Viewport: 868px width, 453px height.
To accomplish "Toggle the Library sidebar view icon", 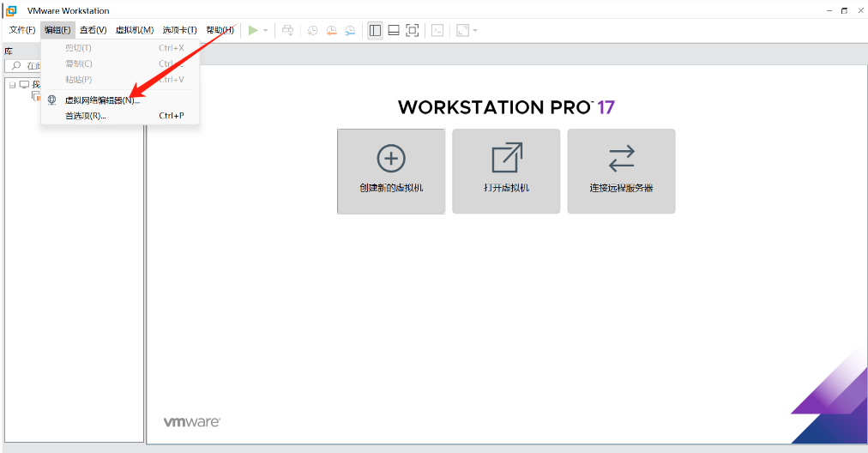I will click(x=376, y=31).
